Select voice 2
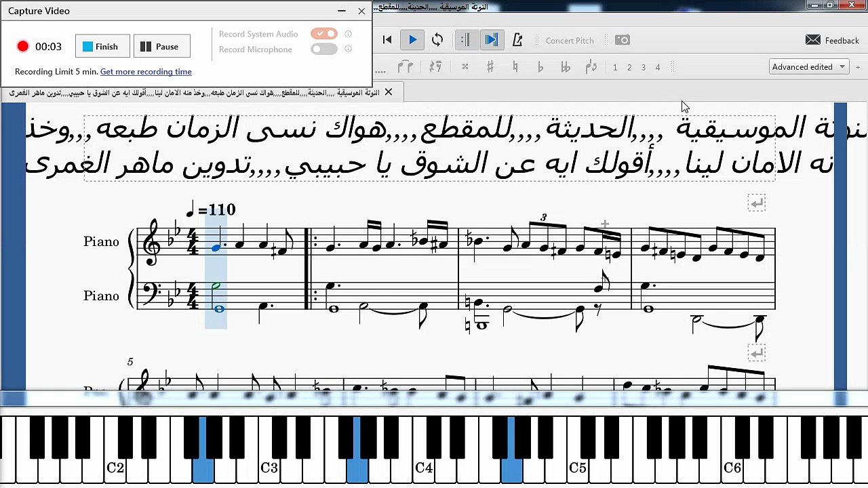Viewport: 868px width, 488px height. click(629, 67)
